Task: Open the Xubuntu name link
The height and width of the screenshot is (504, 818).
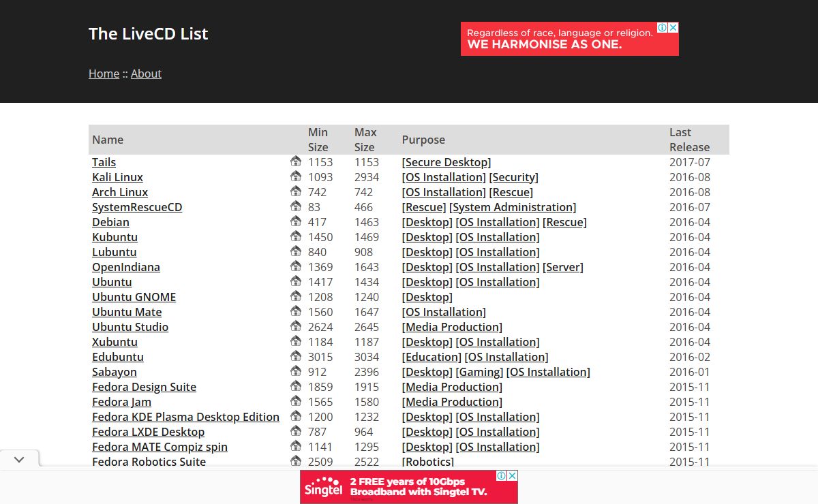Action: [x=115, y=342]
